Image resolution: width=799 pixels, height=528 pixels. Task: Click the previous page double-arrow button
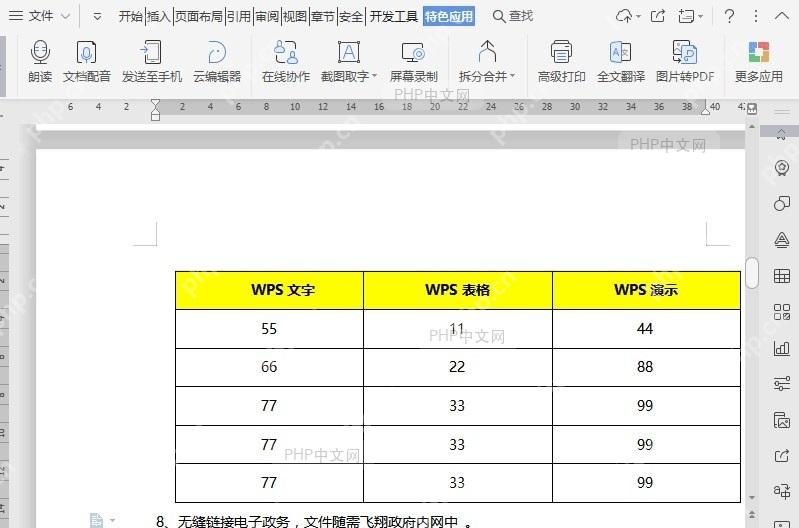(752, 514)
